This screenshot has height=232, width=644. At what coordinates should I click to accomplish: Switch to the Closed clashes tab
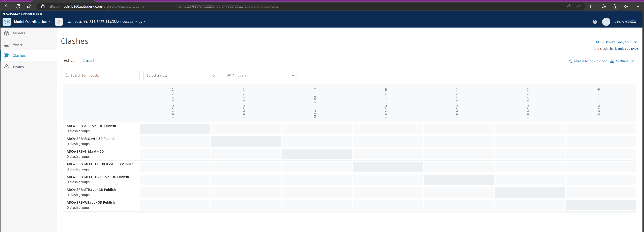pos(88,60)
